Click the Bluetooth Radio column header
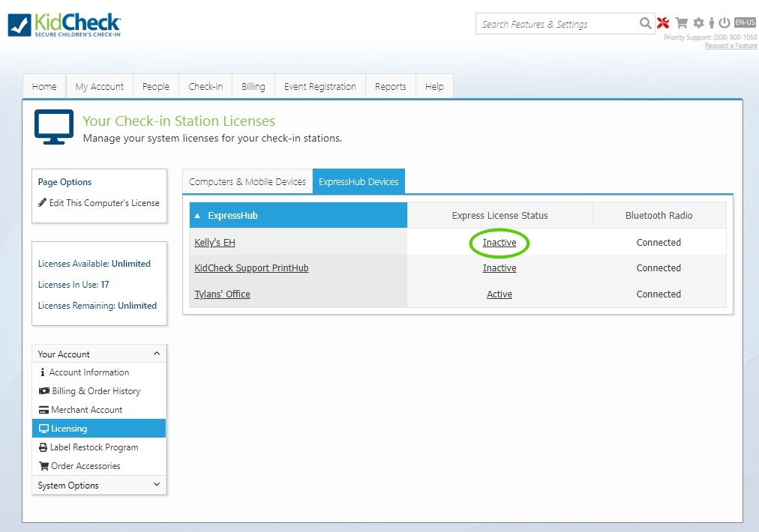The image size is (759, 532). tap(658, 216)
